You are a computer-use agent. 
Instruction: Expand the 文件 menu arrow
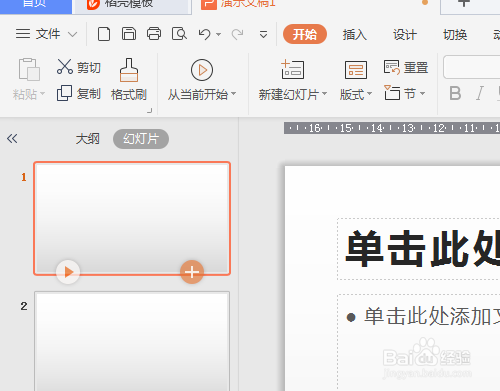[72, 34]
